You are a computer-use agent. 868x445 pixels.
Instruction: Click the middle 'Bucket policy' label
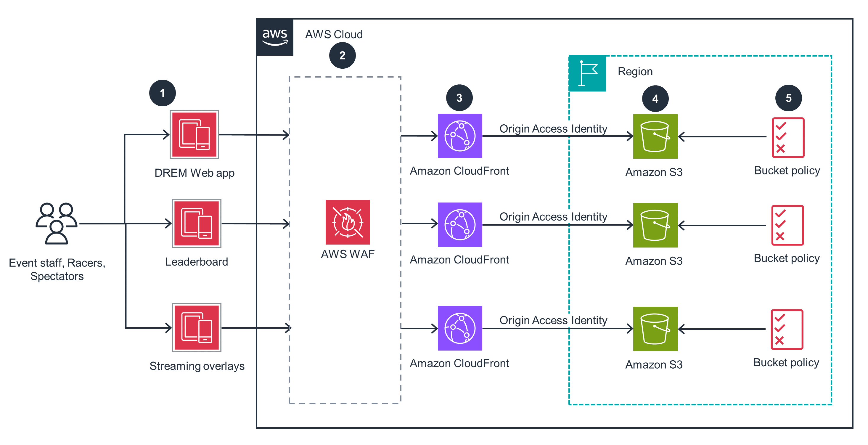tap(787, 259)
